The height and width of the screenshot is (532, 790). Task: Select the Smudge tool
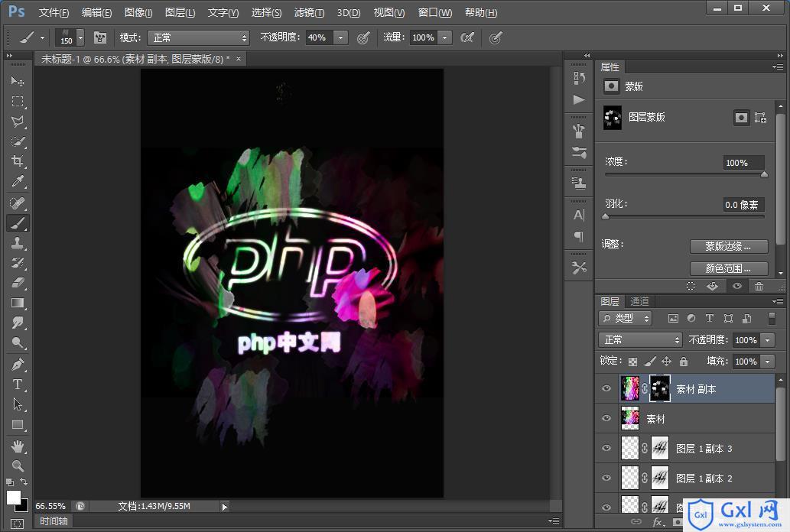[x=18, y=323]
